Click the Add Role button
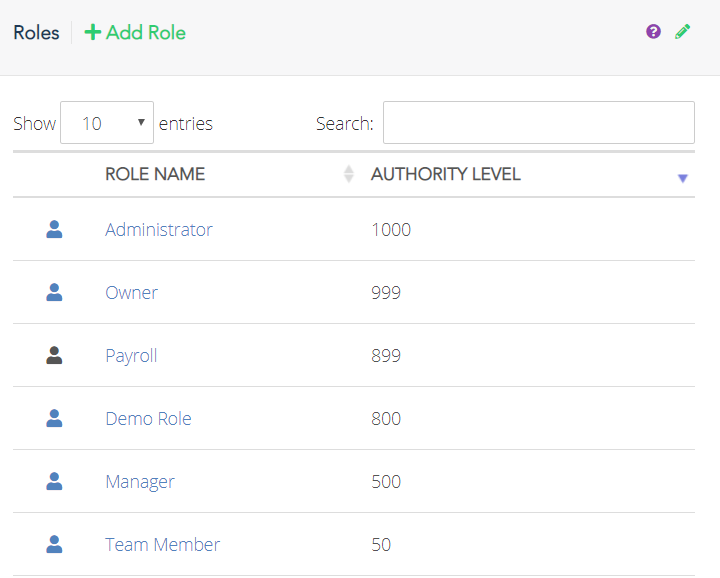This screenshot has width=720, height=578. click(x=135, y=33)
